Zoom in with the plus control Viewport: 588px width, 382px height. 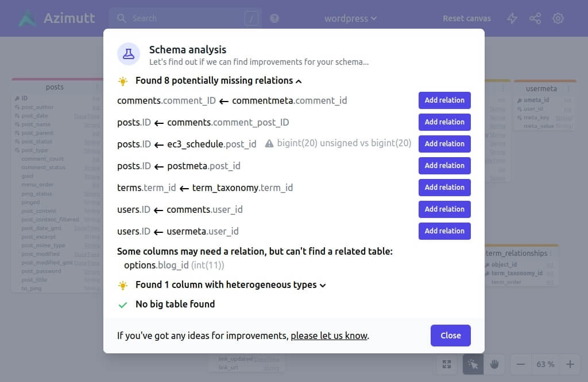(570, 364)
